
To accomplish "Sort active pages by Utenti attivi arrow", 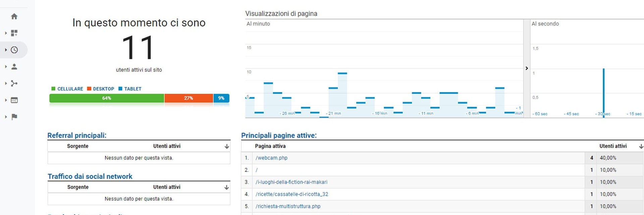I will tap(641, 146).
